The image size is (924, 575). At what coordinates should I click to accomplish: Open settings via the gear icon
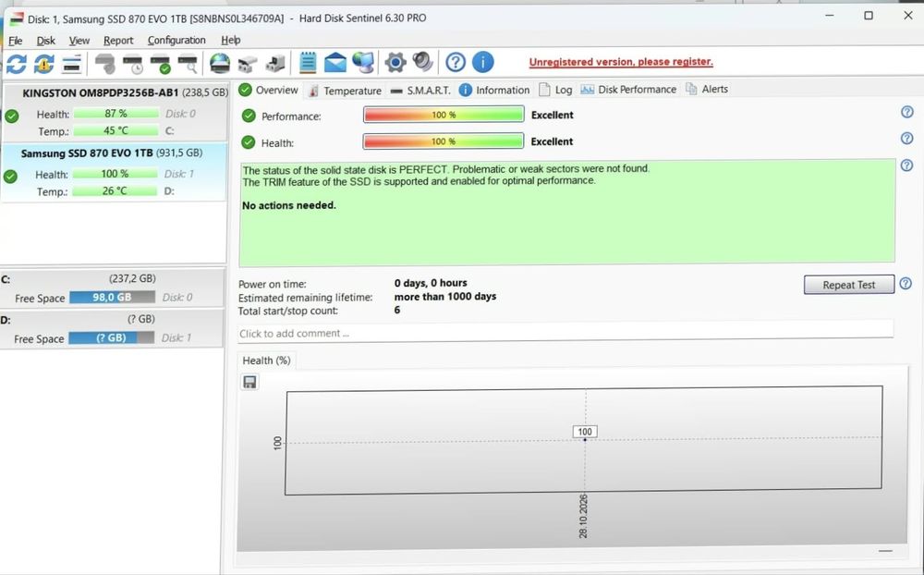[x=395, y=63]
